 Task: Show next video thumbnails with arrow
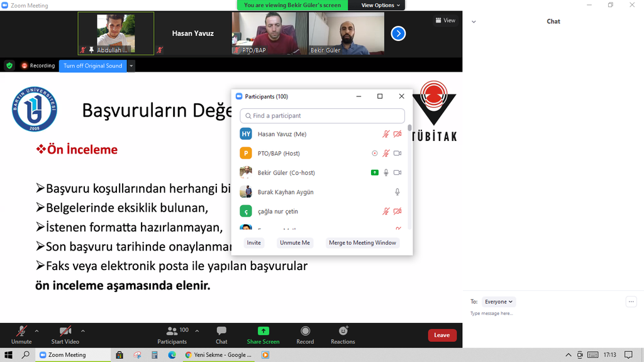[x=398, y=33]
